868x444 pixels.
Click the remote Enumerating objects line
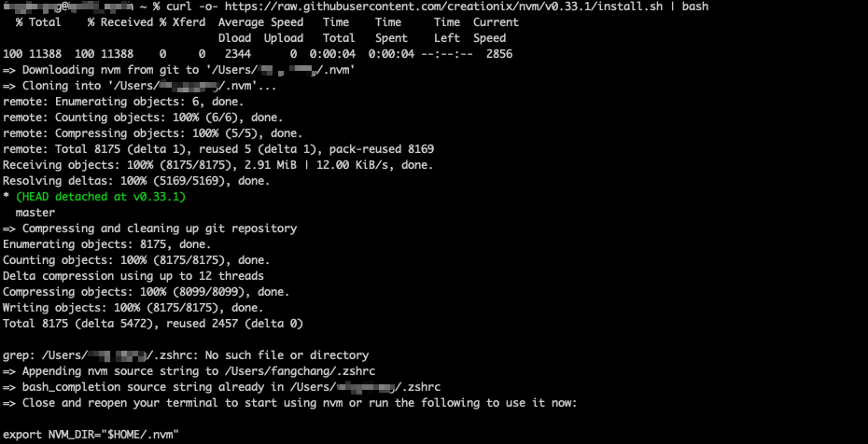[123, 102]
